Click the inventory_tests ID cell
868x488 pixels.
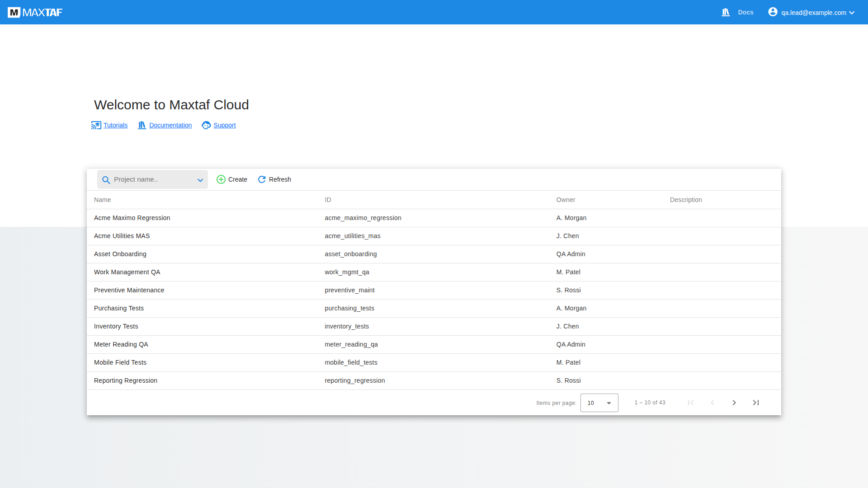point(347,326)
